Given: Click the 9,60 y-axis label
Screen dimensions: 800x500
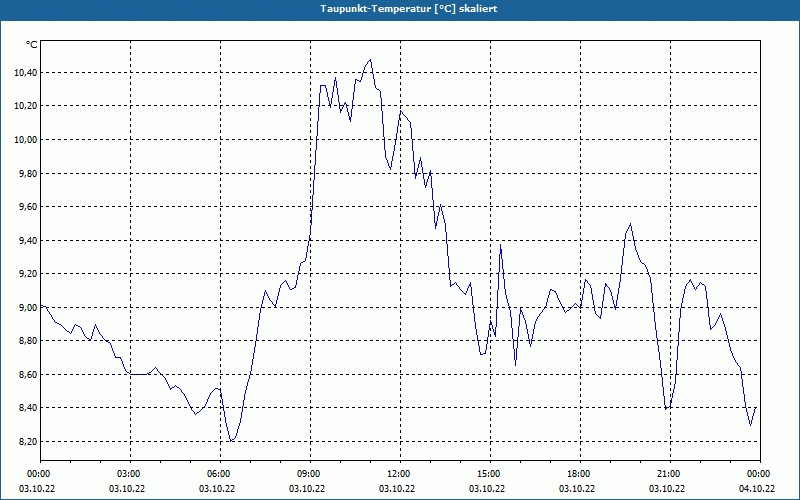Looking at the screenshot, I should tap(28, 207).
